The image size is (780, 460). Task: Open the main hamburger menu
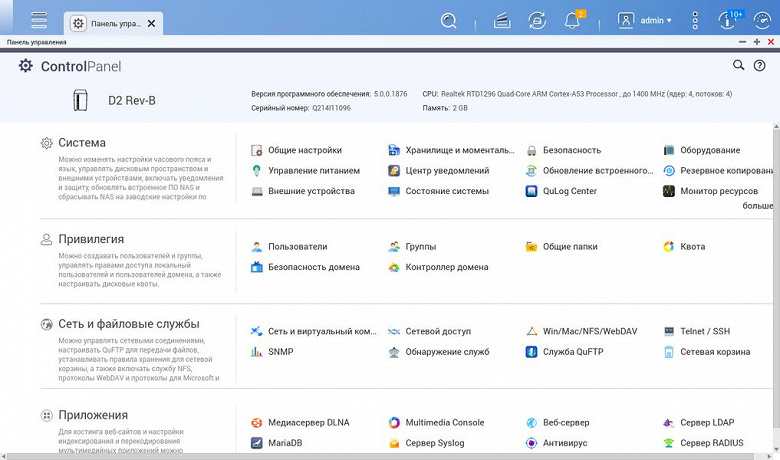(x=39, y=20)
